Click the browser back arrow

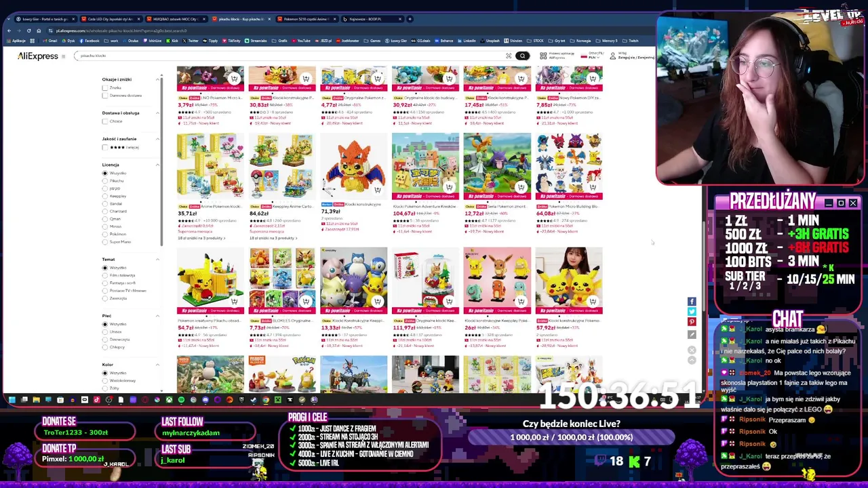pyautogui.click(x=9, y=30)
